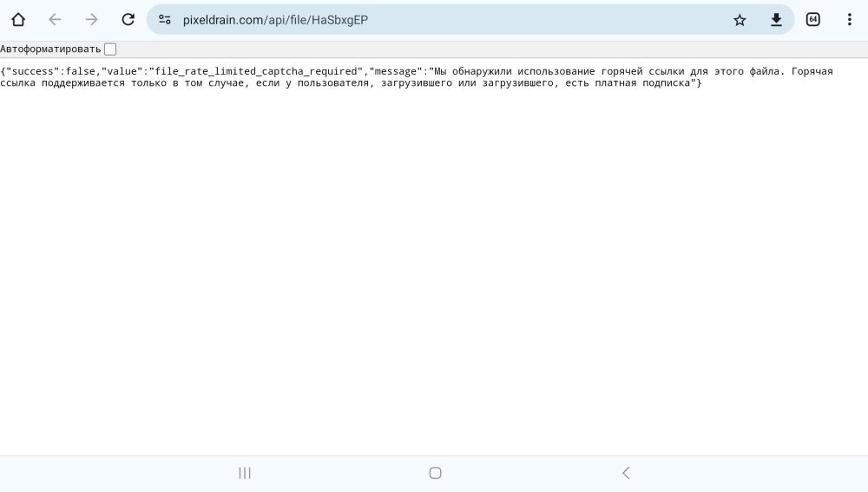The height and width of the screenshot is (492, 868).
Task: Tap the Android back navigation button
Action: click(626, 473)
